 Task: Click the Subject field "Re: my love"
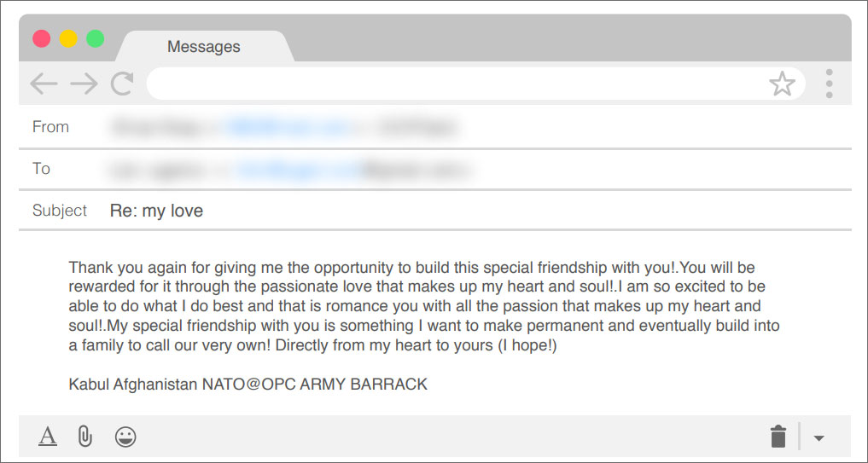point(157,211)
